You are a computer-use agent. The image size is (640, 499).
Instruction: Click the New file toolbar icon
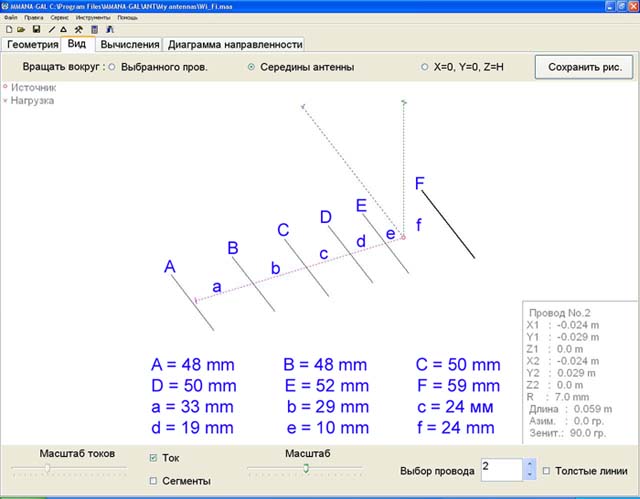coord(8,30)
